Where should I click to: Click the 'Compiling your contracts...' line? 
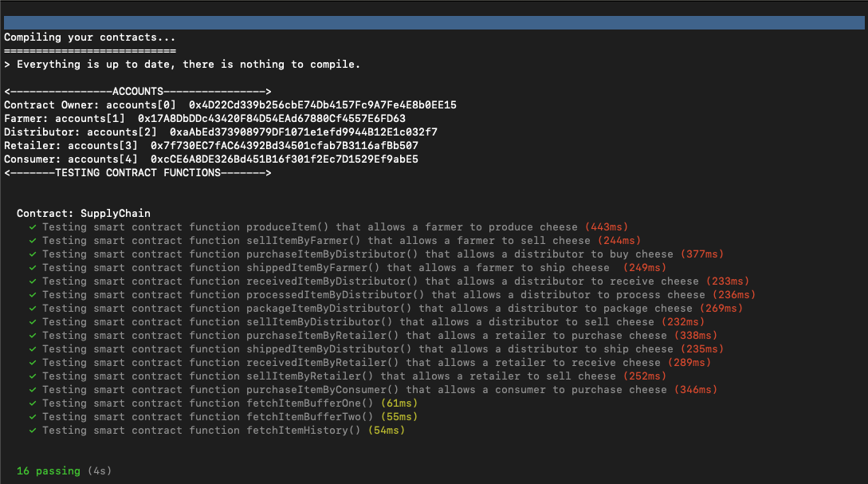[90, 37]
